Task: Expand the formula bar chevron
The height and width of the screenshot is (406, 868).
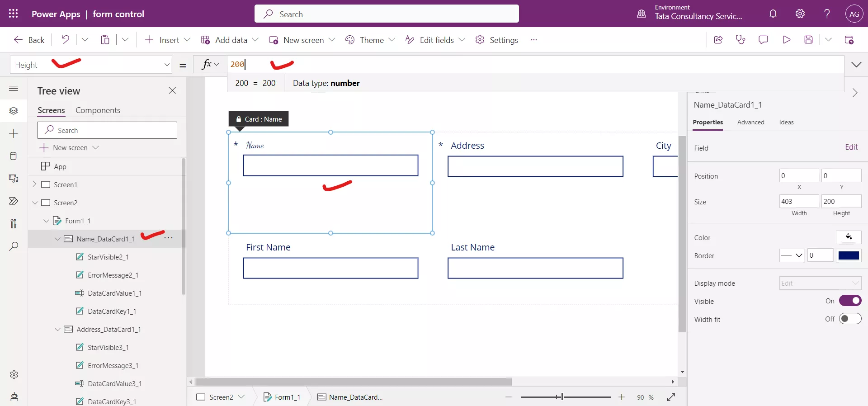Action: click(856, 65)
